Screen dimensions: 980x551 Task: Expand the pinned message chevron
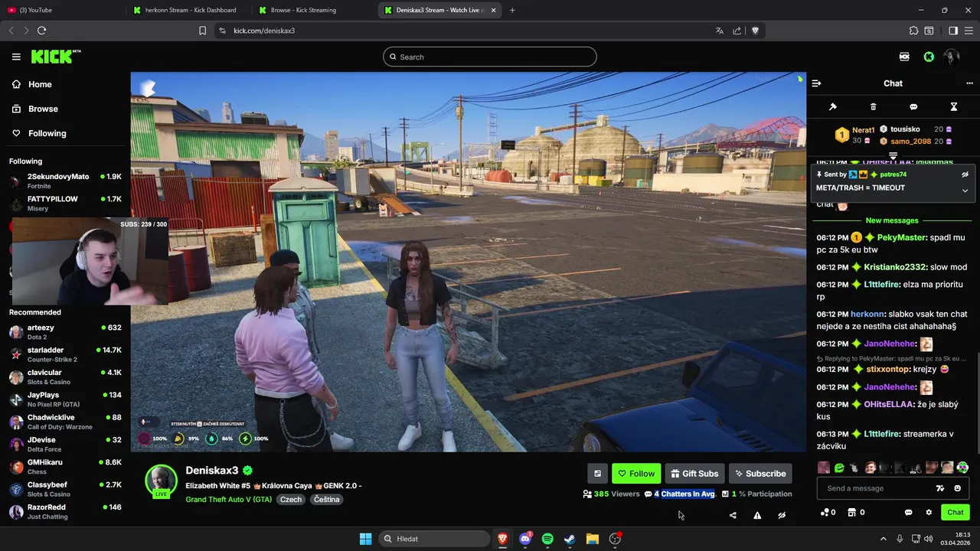[x=965, y=191]
